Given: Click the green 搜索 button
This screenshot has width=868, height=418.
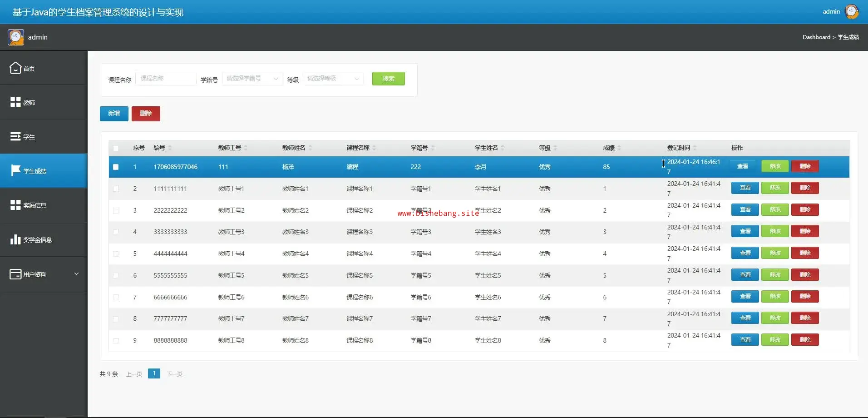Looking at the screenshot, I should tap(388, 79).
